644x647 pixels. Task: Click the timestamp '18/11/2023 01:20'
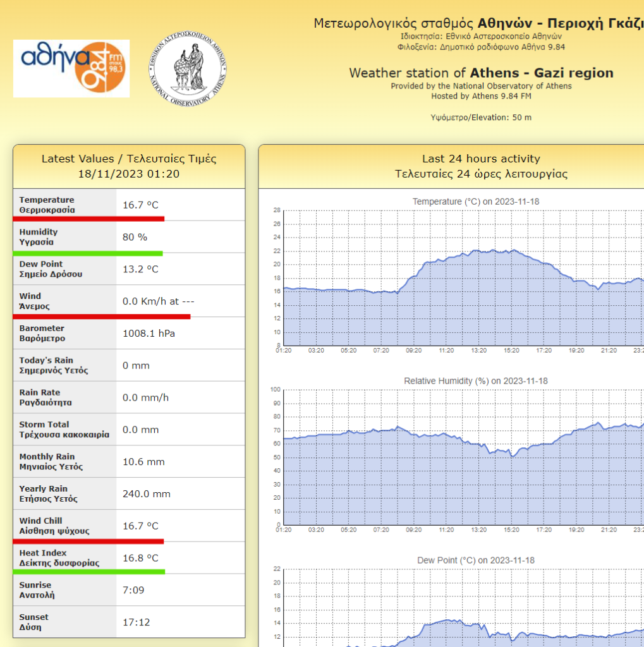coord(129,174)
